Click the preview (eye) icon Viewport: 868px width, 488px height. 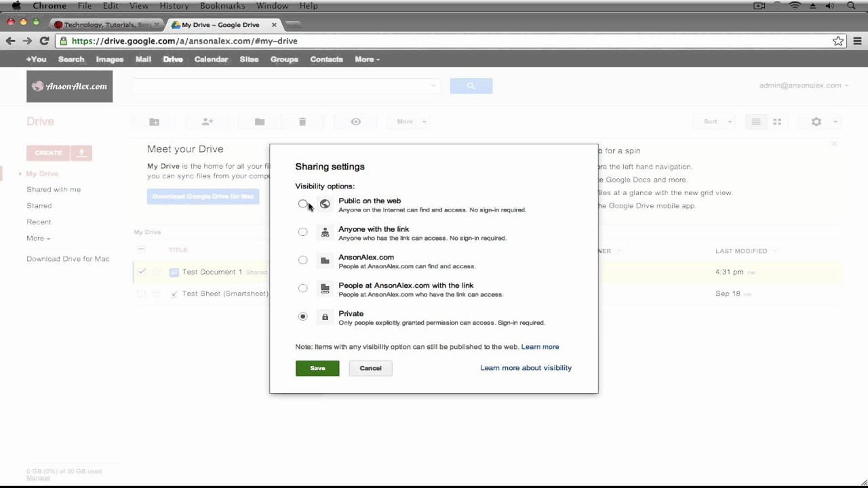[355, 121]
